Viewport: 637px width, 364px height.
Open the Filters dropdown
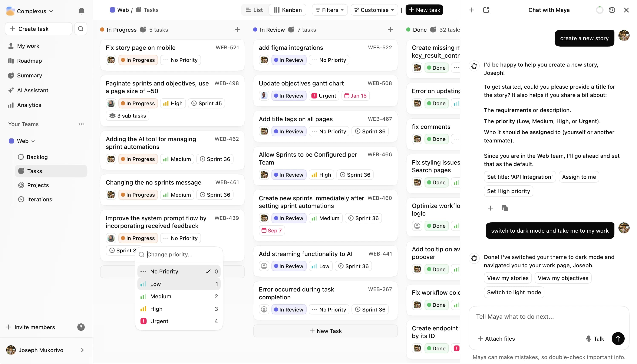point(329,10)
